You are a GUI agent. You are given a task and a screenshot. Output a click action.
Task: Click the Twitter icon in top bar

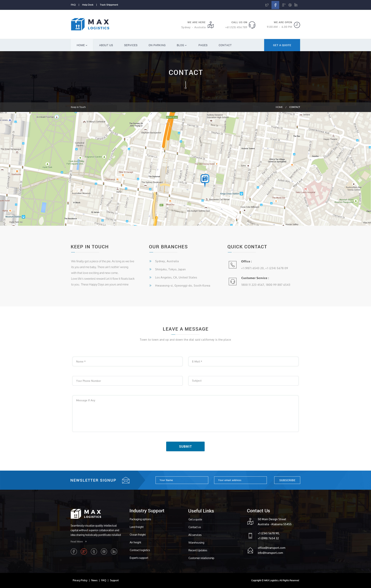(x=267, y=5)
